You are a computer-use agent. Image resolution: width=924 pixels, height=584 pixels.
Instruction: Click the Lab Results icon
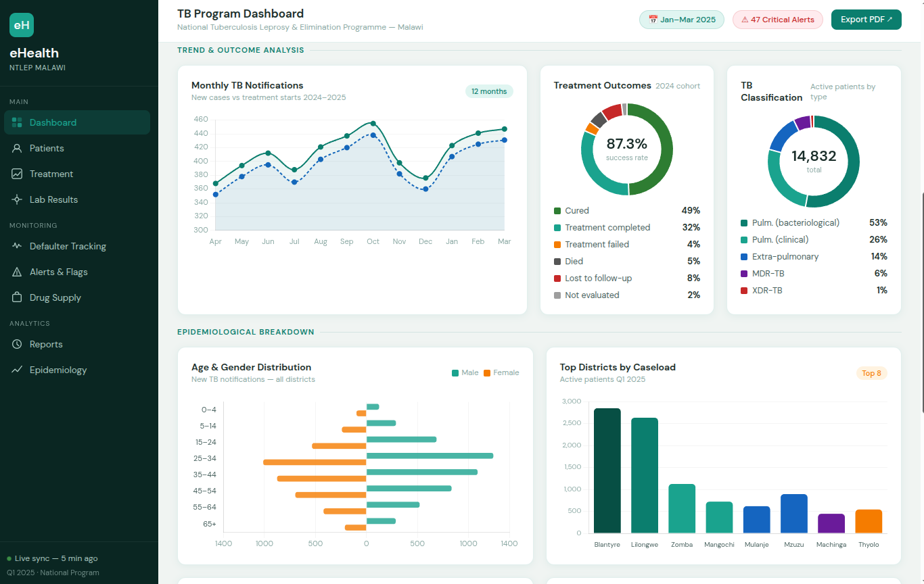pos(17,199)
